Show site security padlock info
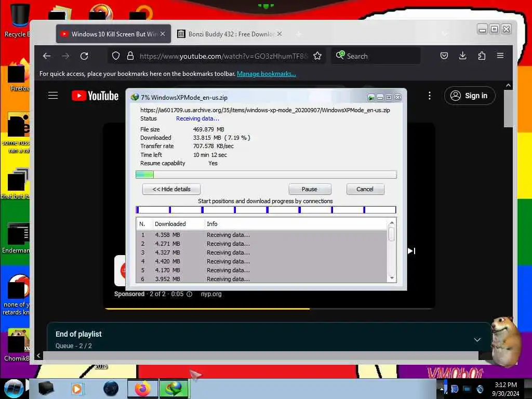 (130, 56)
